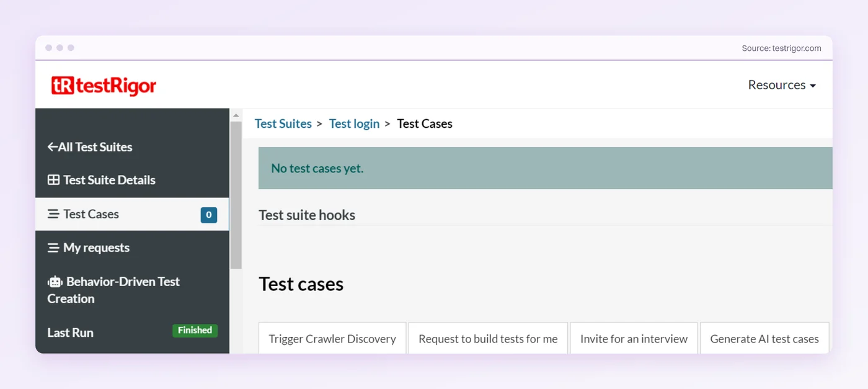Click Invite for an interview button
Screen dimensions: 868x389
634,338
